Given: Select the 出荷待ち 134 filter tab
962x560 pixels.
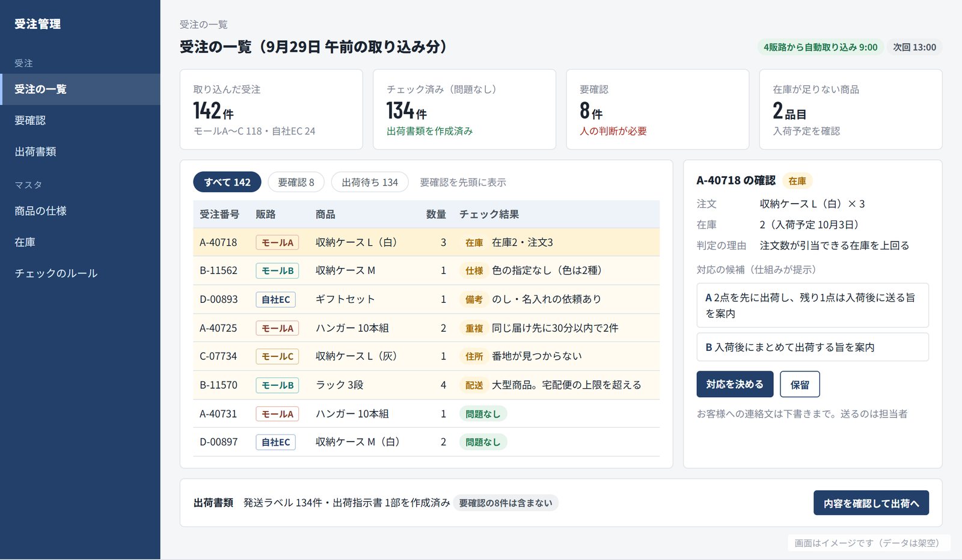Looking at the screenshot, I should (370, 182).
